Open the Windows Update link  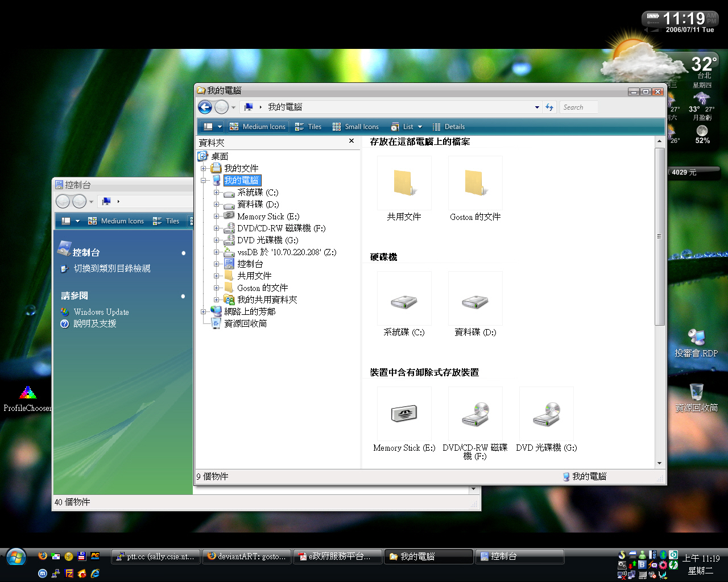point(101,312)
